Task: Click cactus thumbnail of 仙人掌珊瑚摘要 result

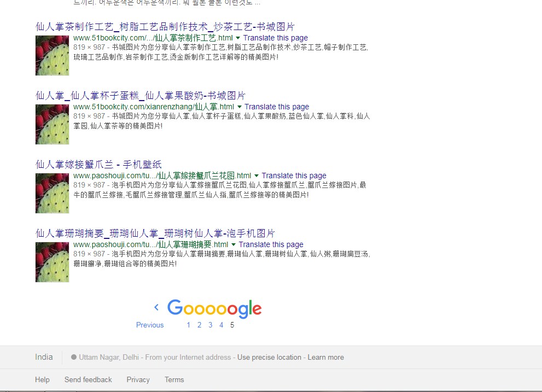Action: pyautogui.click(x=52, y=262)
